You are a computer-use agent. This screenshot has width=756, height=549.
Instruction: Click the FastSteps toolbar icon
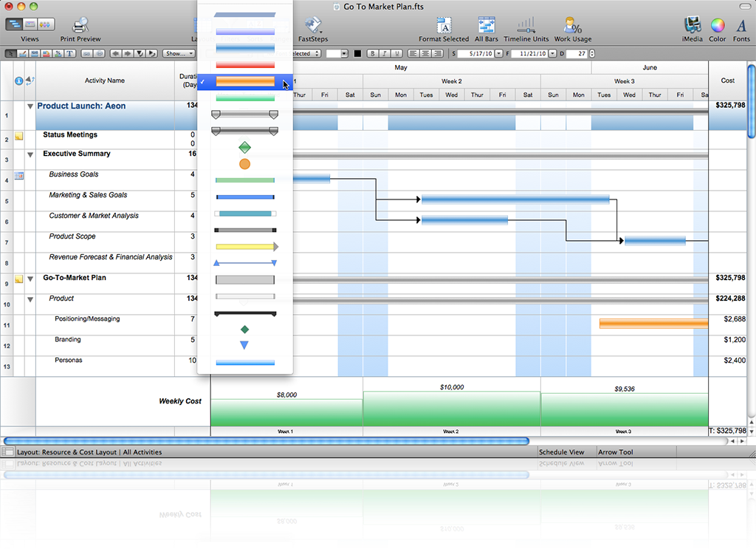pyautogui.click(x=313, y=26)
